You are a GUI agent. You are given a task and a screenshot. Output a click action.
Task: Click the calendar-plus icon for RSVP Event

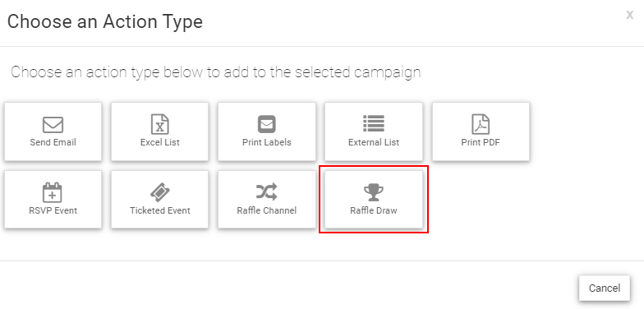pos(53,192)
